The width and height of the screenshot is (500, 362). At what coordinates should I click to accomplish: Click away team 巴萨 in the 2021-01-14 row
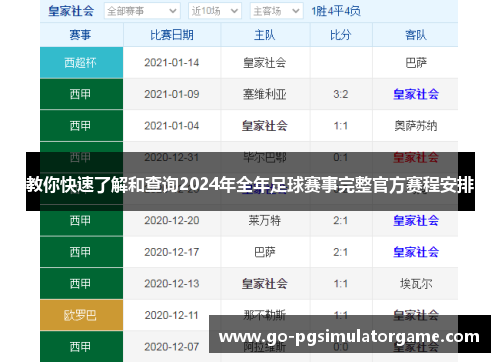pos(416,63)
